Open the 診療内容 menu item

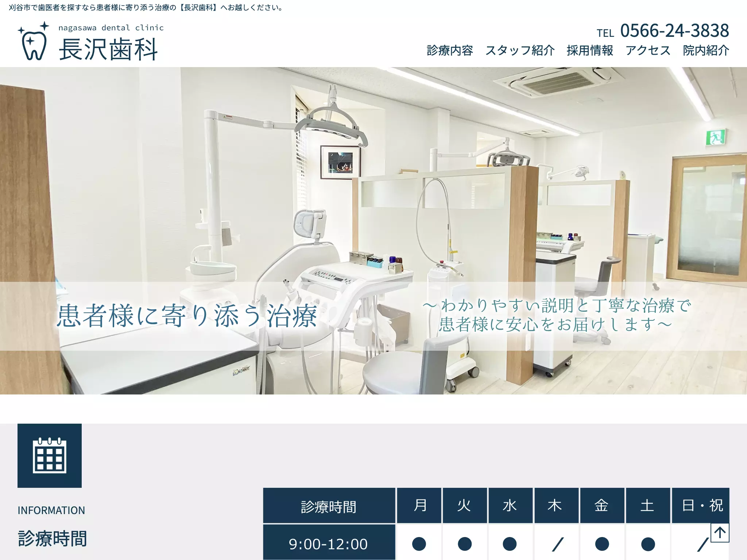coord(450,50)
